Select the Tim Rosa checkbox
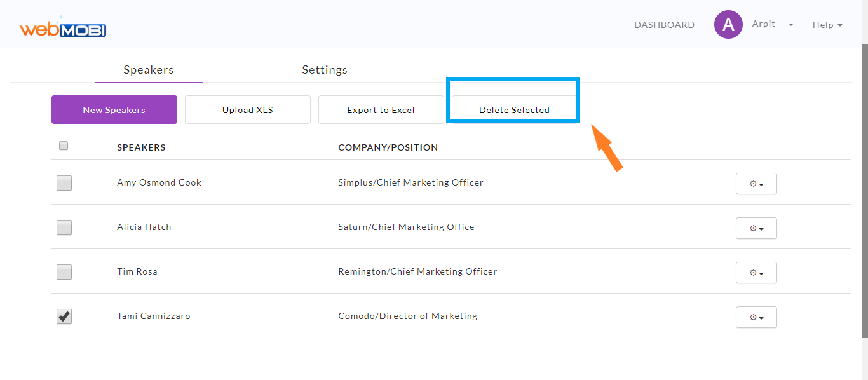This screenshot has height=380, width=868. 64,272
